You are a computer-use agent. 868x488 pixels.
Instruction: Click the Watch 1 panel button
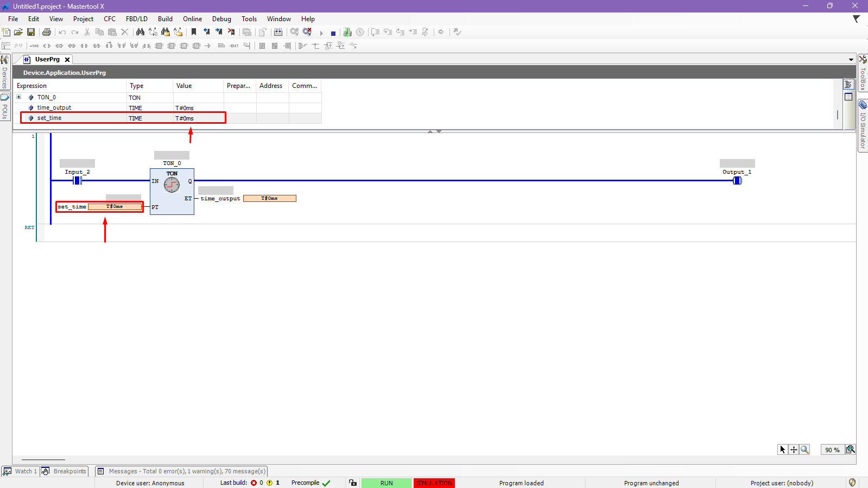click(20, 471)
